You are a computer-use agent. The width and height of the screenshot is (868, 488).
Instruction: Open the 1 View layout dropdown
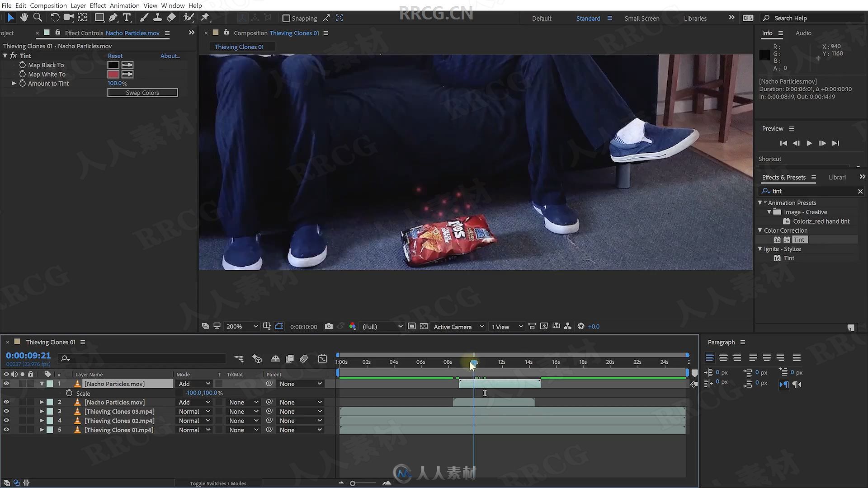[x=507, y=326]
